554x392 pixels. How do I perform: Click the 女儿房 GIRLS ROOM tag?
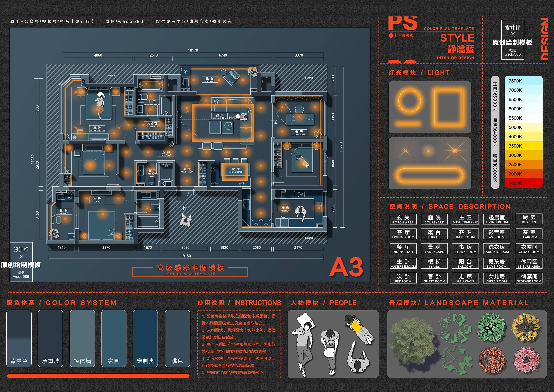click(497, 278)
